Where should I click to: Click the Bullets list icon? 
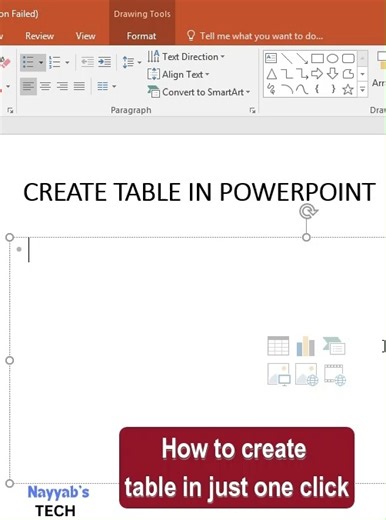click(x=28, y=62)
